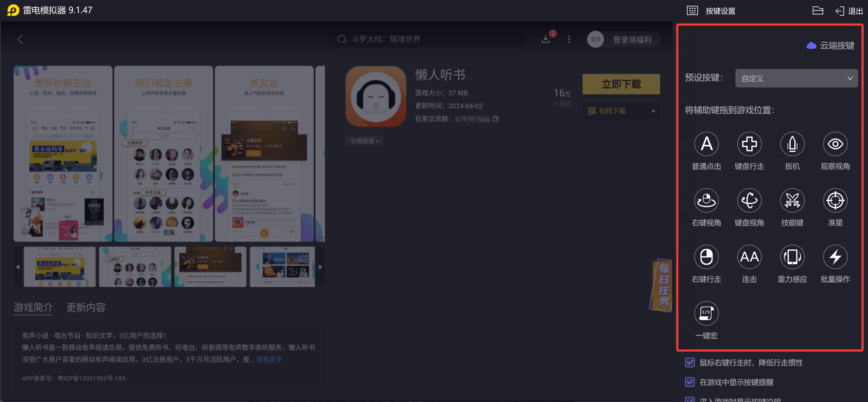868x402 pixels.
Task: Click the APP备案号 record text
Action: (x=74, y=378)
